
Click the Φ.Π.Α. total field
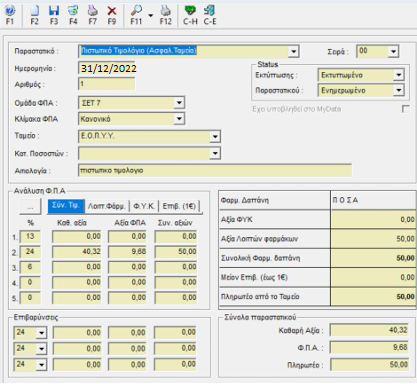[369, 348]
